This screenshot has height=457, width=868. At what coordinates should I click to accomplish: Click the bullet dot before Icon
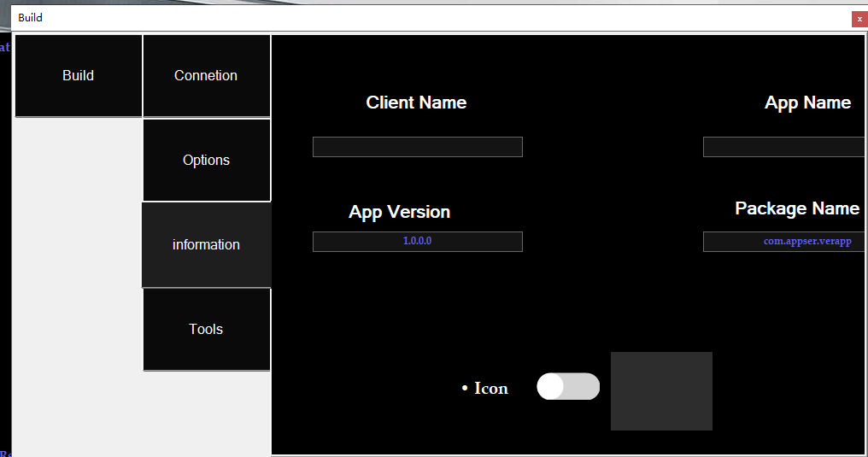click(465, 389)
